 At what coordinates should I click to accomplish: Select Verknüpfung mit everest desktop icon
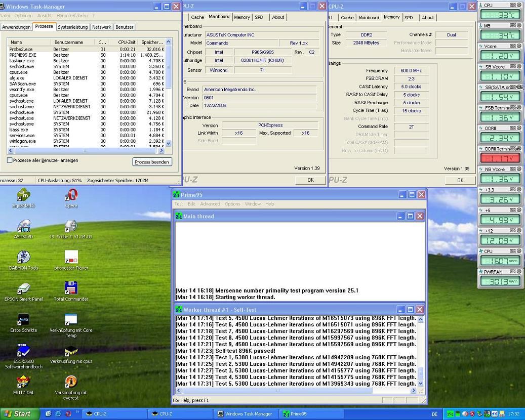(x=71, y=388)
